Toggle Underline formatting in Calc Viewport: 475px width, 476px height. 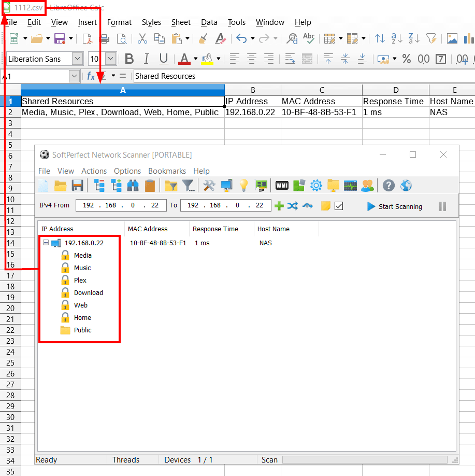pyautogui.click(x=164, y=59)
